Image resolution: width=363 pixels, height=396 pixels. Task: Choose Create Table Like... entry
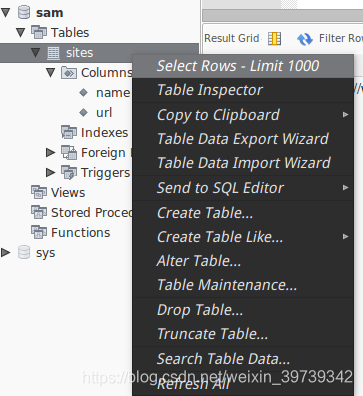click(243, 237)
